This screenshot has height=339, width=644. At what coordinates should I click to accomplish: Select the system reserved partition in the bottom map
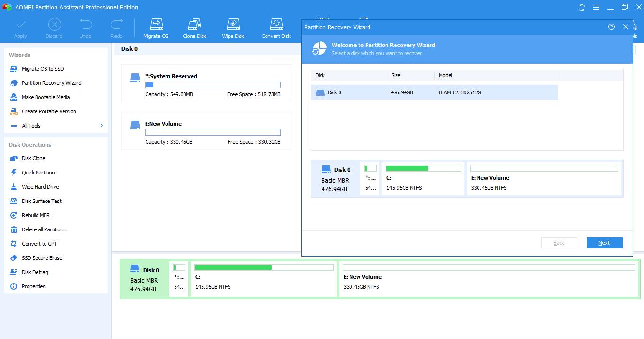click(179, 279)
